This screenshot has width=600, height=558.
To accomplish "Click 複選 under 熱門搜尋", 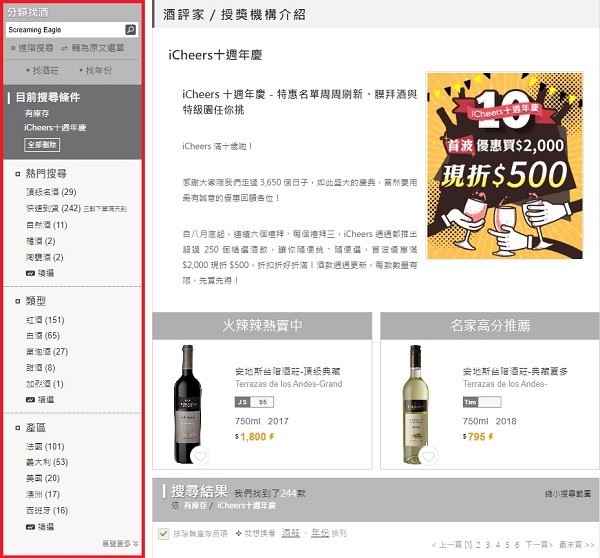I will 40,273.
